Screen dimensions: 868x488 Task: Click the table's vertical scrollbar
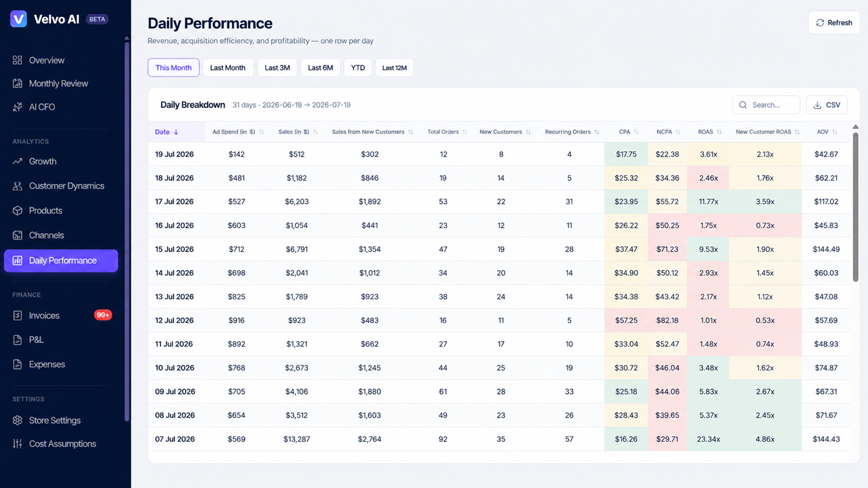(856, 206)
